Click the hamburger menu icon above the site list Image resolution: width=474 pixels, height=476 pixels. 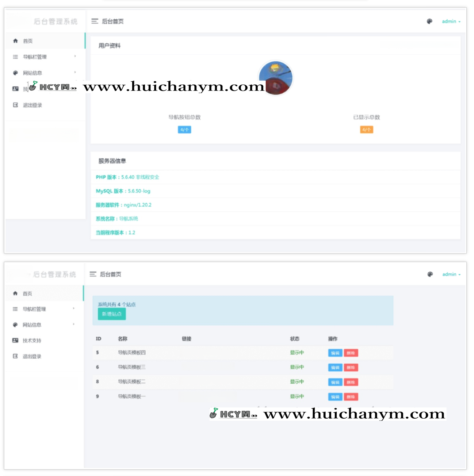point(93,274)
